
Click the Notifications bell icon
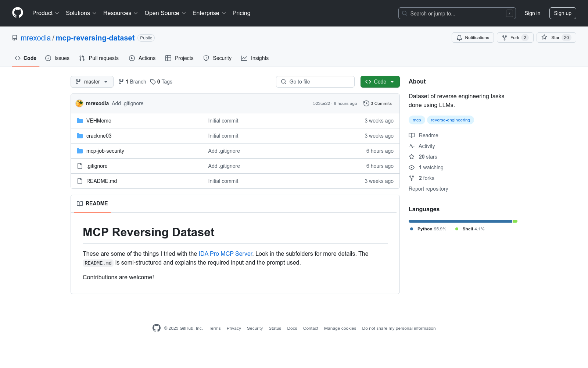[459, 38]
